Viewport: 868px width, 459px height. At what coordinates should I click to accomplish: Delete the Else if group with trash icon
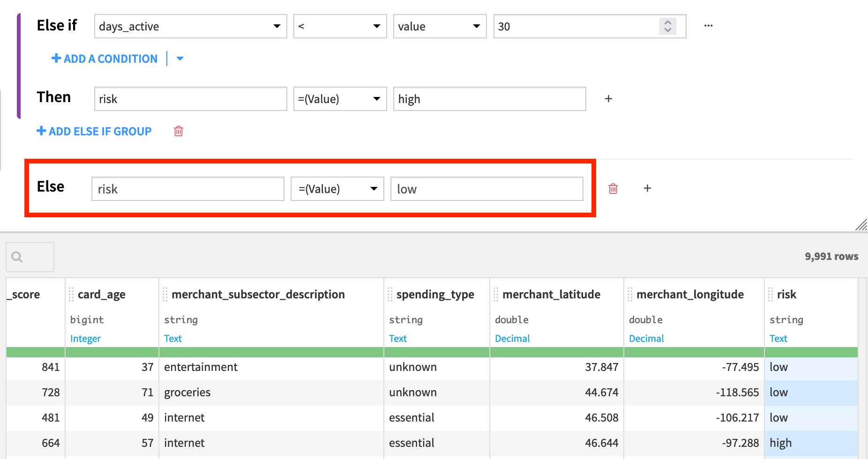tap(179, 131)
